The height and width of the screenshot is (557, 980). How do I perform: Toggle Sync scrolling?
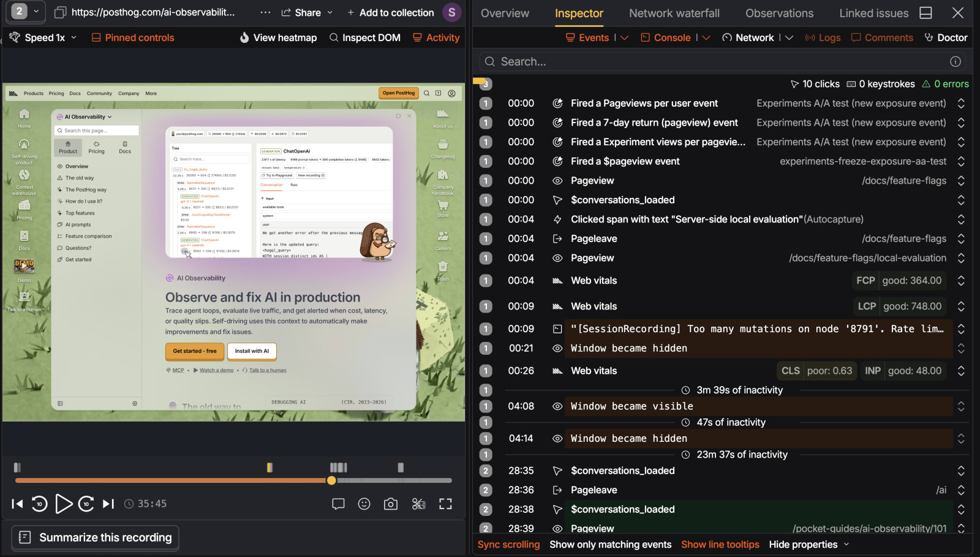pos(508,544)
